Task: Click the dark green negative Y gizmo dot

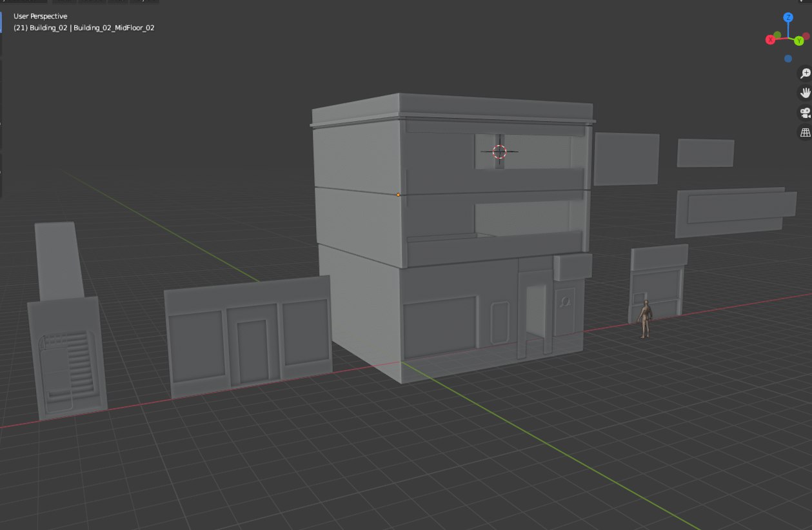Action: coord(777,35)
